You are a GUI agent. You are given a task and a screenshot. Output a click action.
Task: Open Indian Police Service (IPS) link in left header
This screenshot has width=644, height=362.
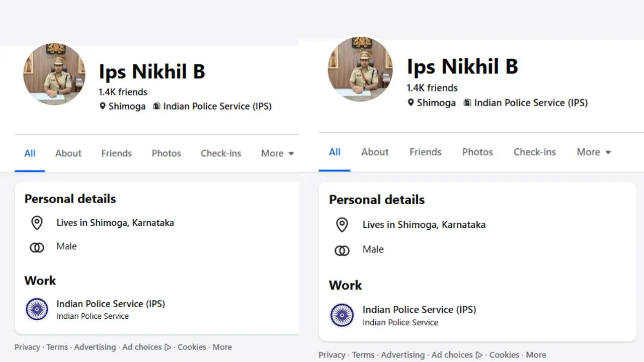(217, 106)
